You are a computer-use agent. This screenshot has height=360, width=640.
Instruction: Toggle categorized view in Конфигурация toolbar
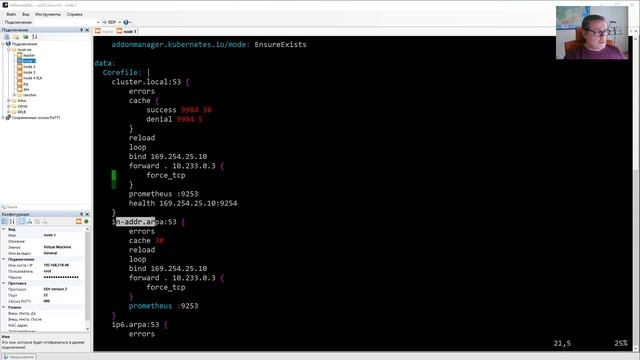tap(4, 221)
